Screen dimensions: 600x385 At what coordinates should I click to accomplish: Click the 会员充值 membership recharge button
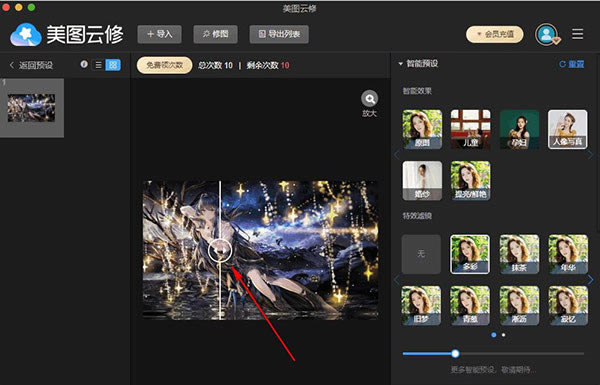pyautogui.click(x=495, y=34)
